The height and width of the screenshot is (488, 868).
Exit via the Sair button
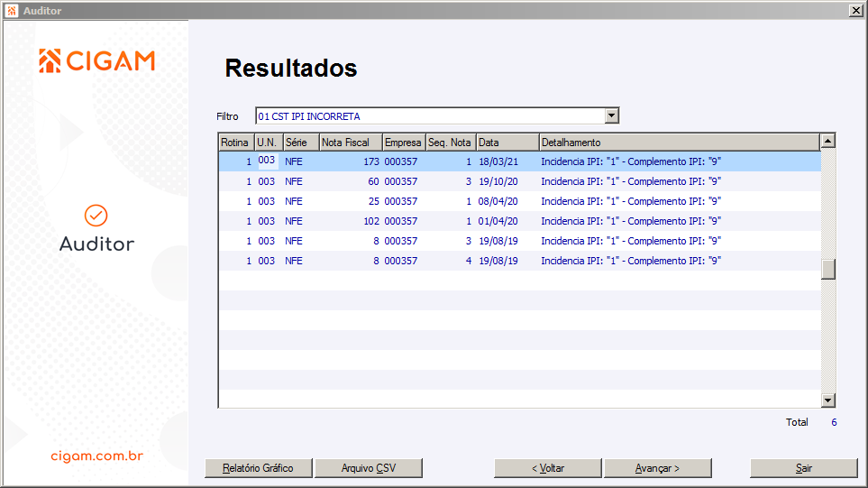(804, 468)
